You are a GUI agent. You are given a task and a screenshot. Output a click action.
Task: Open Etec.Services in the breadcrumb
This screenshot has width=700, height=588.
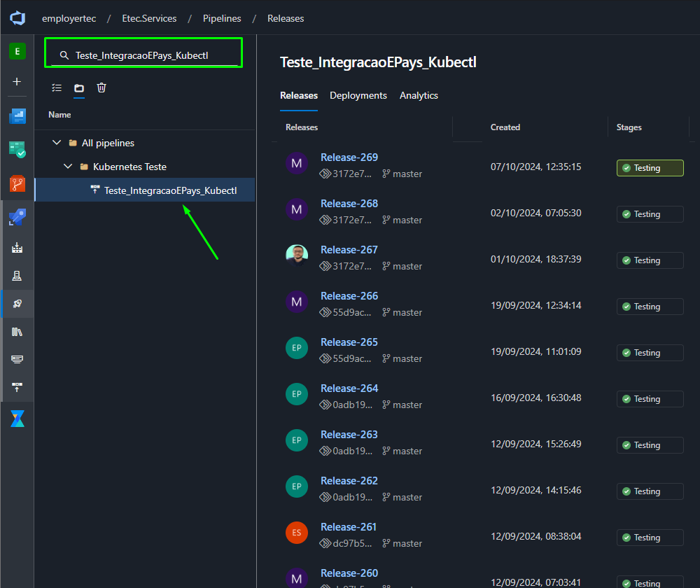tap(149, 18)
